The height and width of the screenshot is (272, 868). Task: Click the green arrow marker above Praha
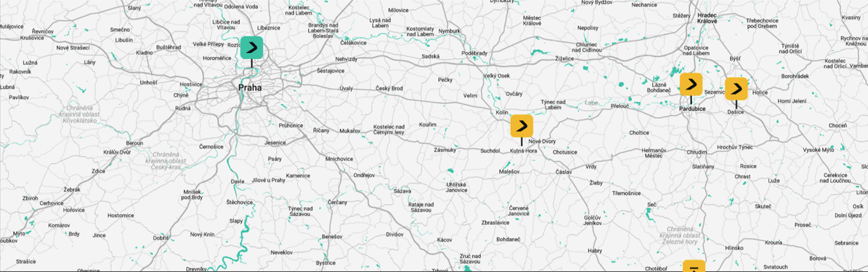251,47
